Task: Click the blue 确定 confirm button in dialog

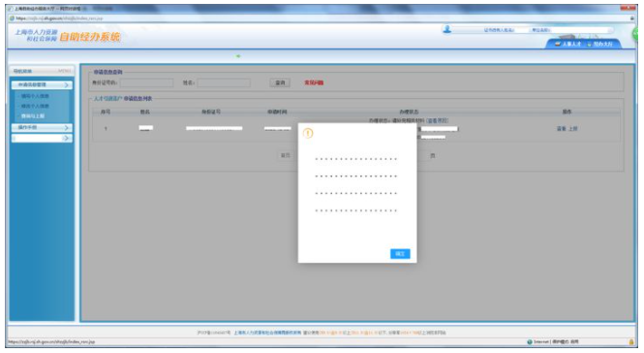Action: pos(400,254)
